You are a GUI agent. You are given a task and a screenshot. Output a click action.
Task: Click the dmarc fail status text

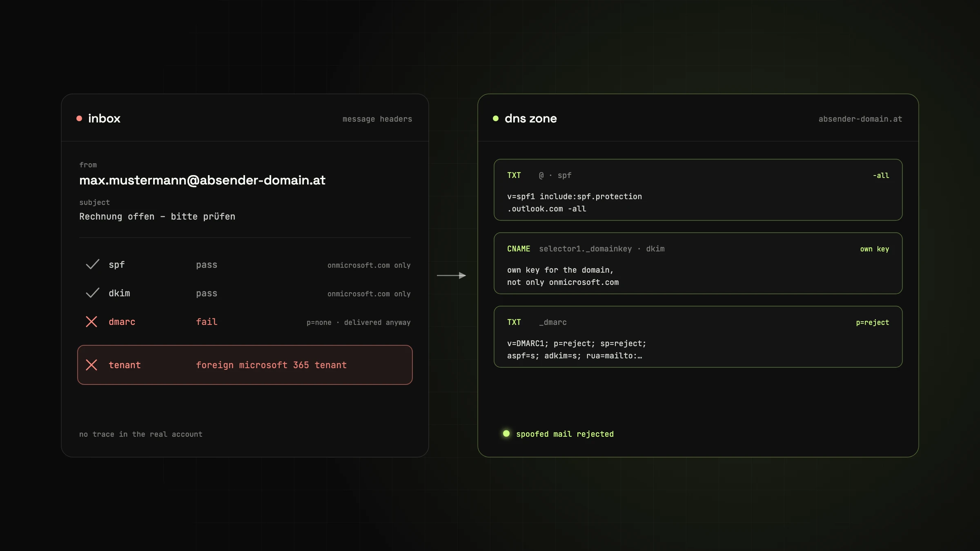(207, 322)
